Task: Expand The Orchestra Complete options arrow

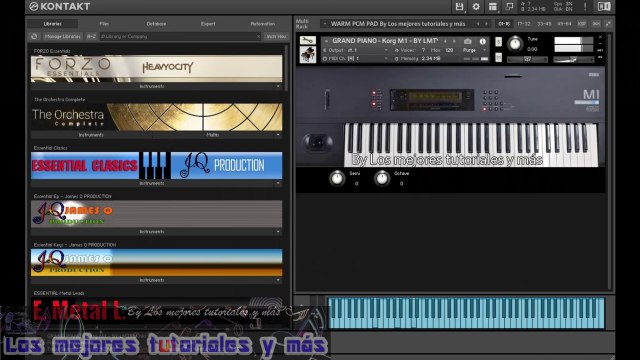Action: tap(278, 135)
